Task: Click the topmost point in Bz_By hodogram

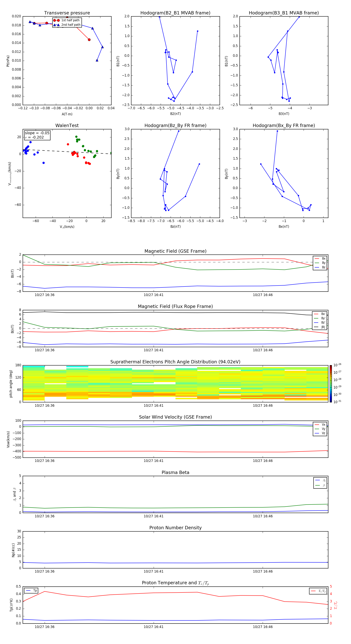Action: click(179, 131)
